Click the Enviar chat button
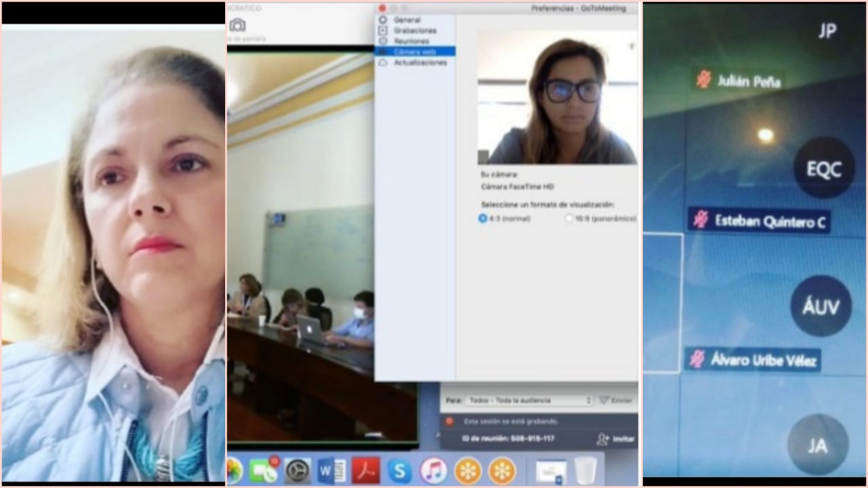Screen dimensions: 868x488 click(x=616, y=401)
